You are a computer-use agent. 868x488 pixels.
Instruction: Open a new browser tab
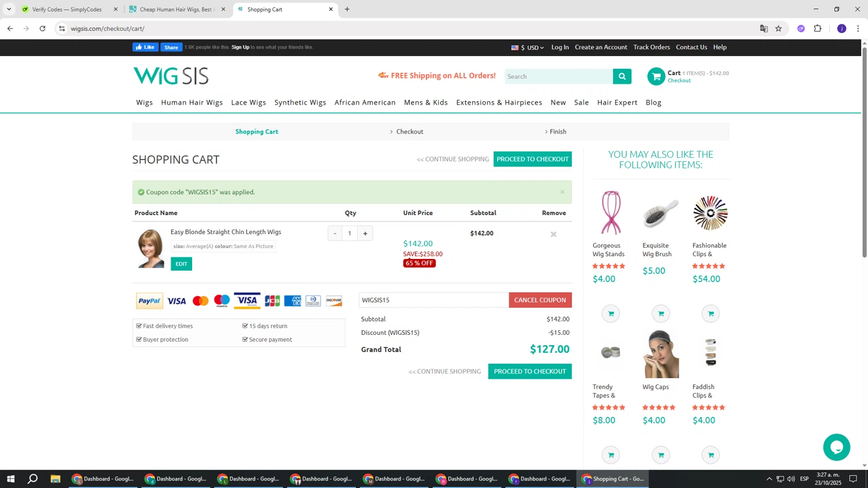(347, 9)
